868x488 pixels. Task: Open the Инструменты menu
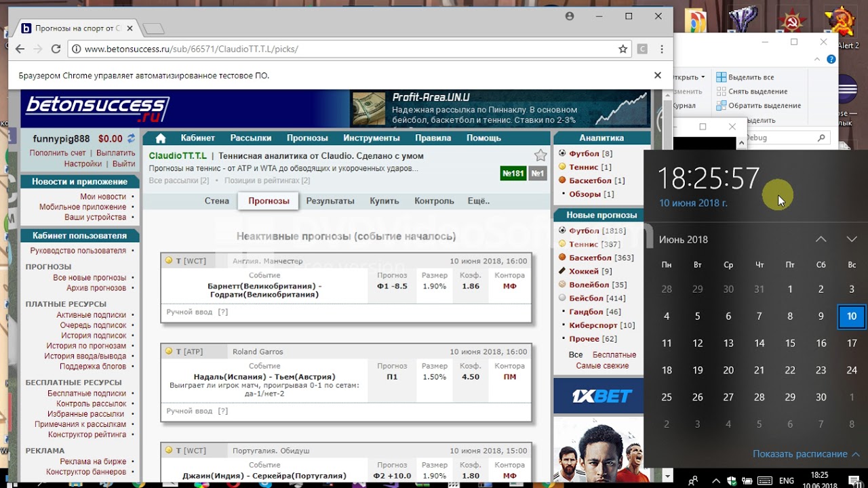(372, 138)
